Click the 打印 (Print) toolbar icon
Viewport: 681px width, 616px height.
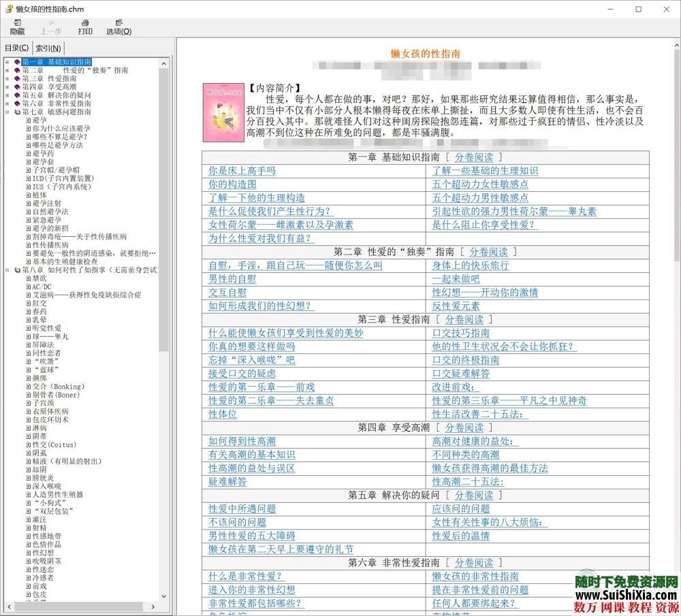tap(84, 27)
